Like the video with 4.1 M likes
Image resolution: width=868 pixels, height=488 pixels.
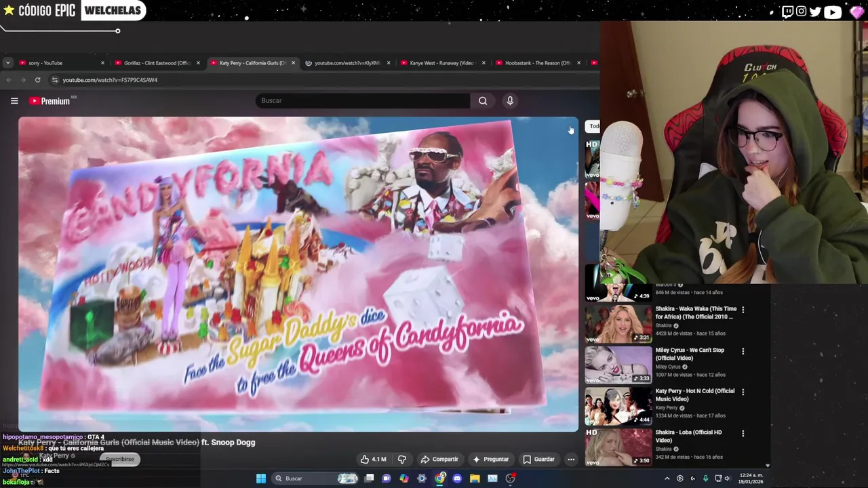[x=373, y=460]
